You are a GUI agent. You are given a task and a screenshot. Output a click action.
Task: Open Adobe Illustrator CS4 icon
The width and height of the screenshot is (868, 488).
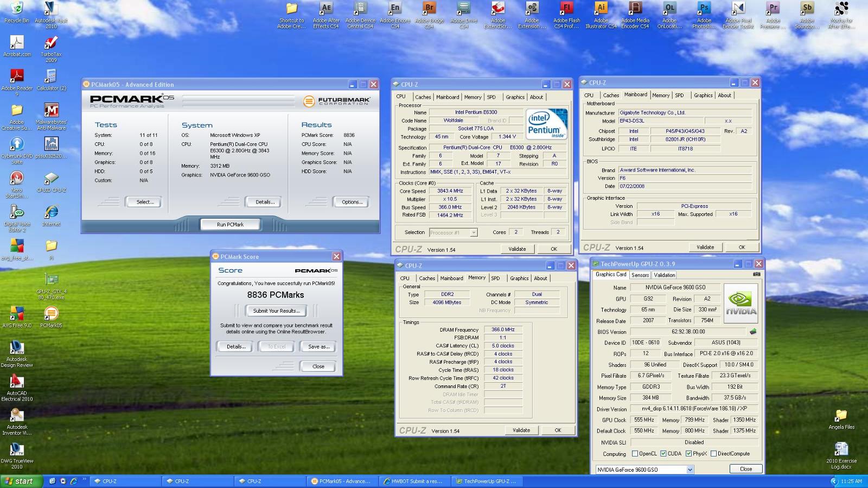click(x=601, y=15)
